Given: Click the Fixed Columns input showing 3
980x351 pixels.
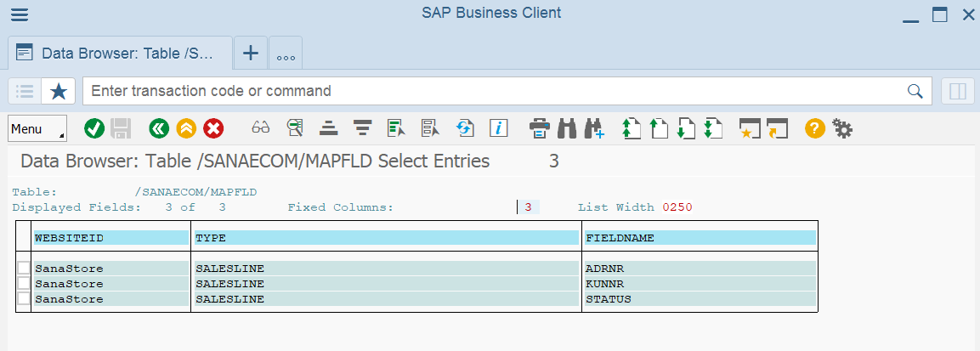Looking at the screenshot, I should (528, 207).
